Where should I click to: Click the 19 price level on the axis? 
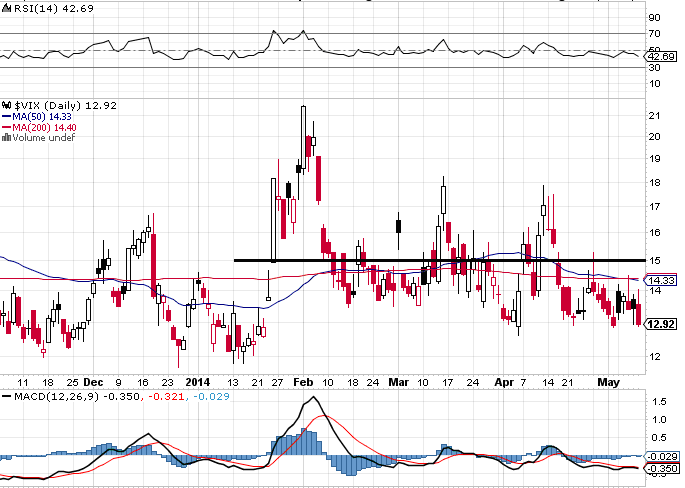coord(654,159)
